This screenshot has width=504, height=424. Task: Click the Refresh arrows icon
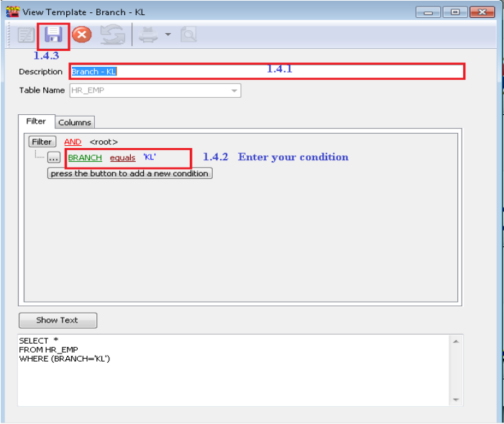point(112,34)
